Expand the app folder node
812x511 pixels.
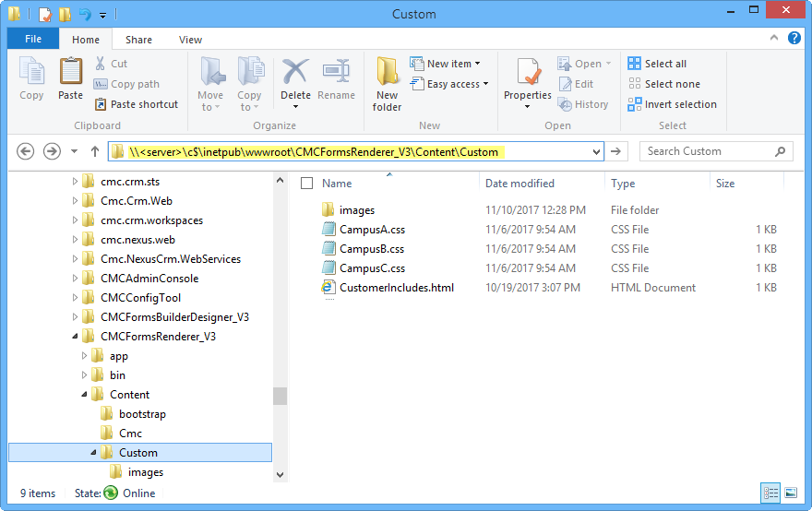point(84,356)
